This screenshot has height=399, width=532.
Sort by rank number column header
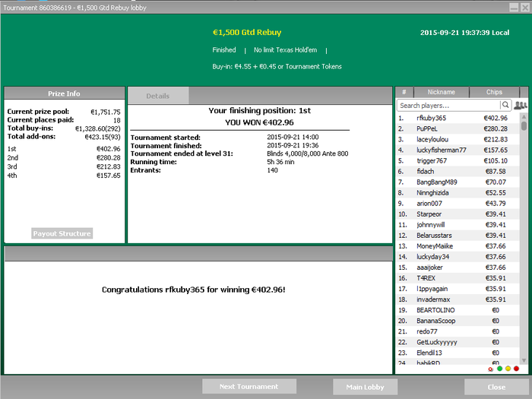coord(404,92)
